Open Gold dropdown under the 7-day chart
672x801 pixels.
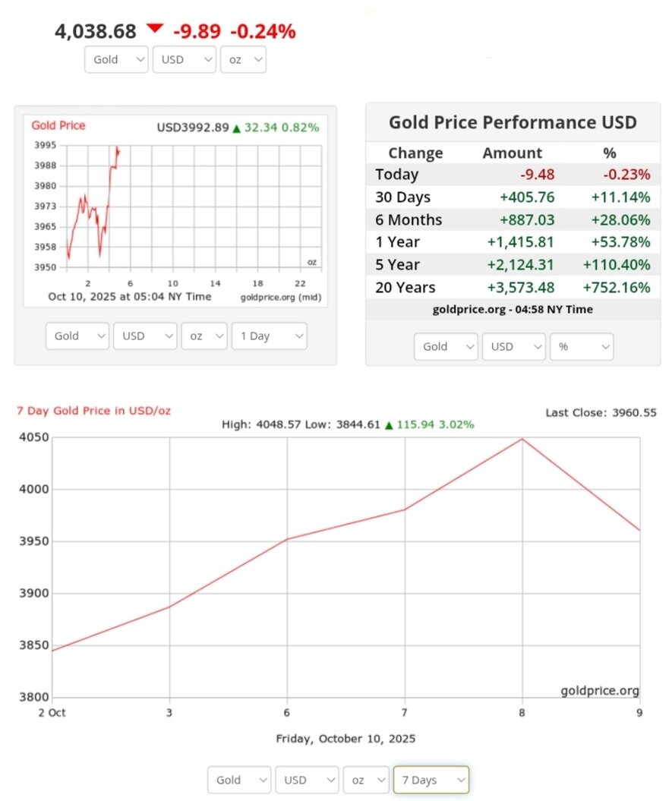pyautogui.click(x=239, y=780)
